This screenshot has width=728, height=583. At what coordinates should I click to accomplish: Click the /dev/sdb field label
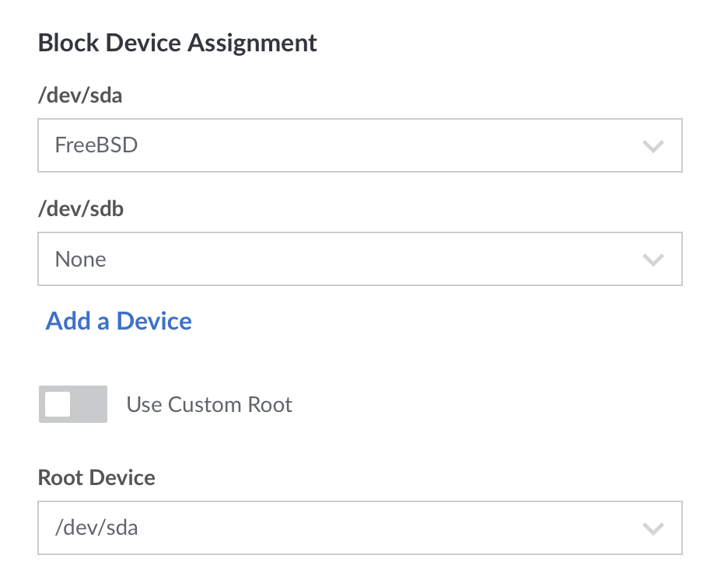[81, 210]
